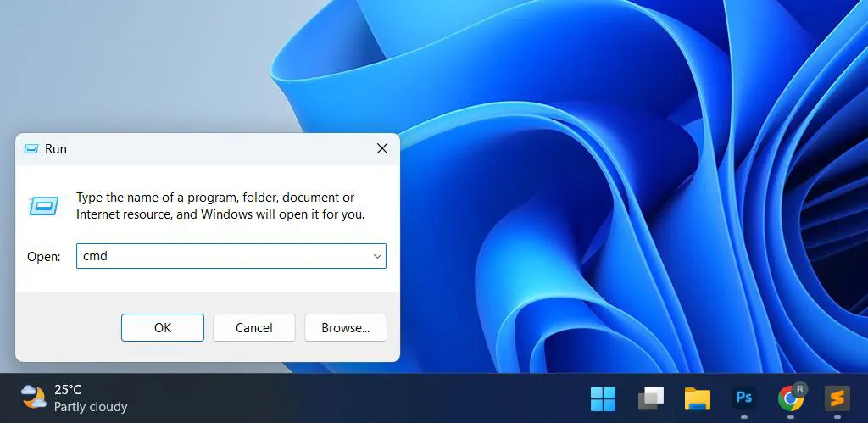
Task: Click the Run title text
Action: pyautogui.click(x=56, y=149)
